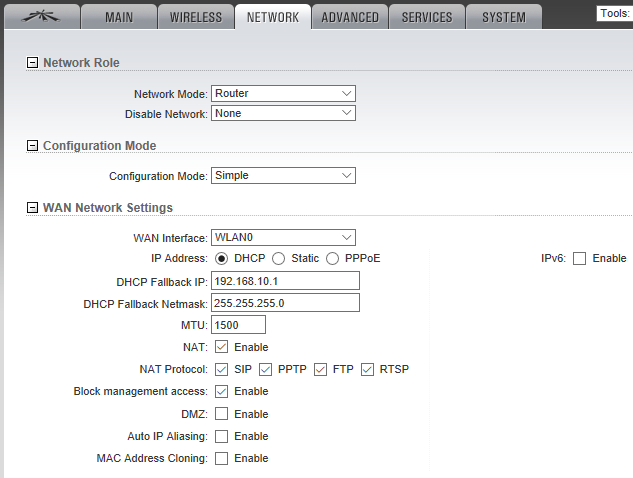Uncheck the SIP NAT protocol
633x478 pixels.
tap(221, 369)
